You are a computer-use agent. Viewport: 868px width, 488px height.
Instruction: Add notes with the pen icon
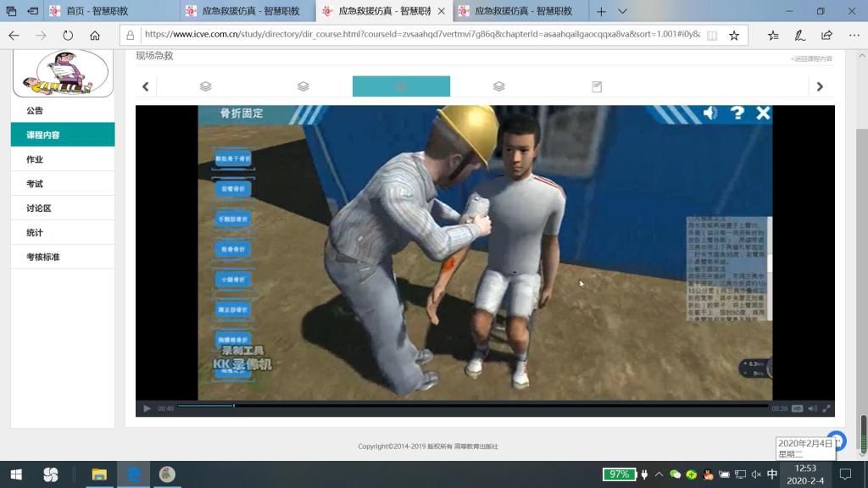click(x=800, y=36)
